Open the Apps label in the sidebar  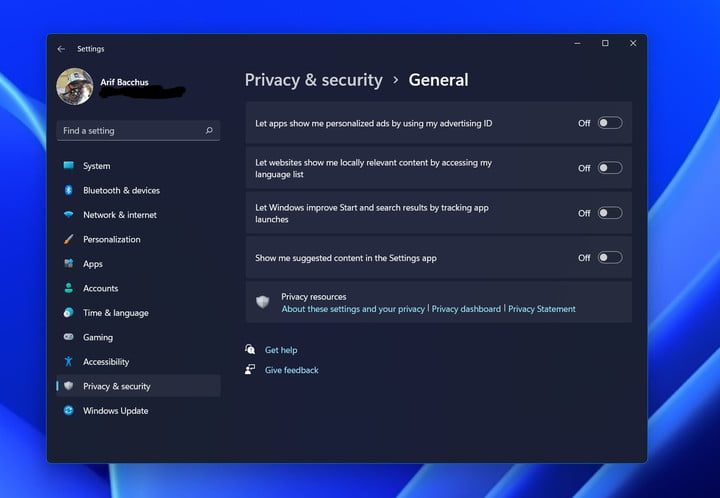93,264
